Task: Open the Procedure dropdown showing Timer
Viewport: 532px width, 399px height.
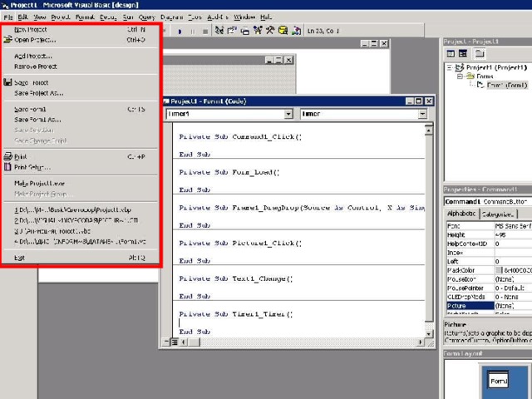Action: (422, 114)
